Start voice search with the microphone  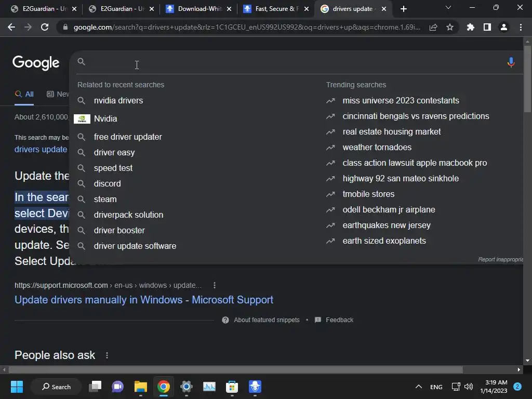point(511,62)
